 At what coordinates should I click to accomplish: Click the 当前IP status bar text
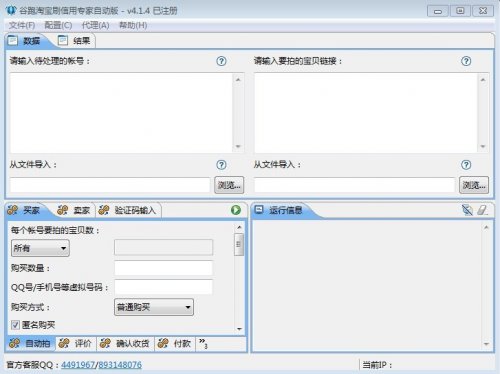coord(377,365)
